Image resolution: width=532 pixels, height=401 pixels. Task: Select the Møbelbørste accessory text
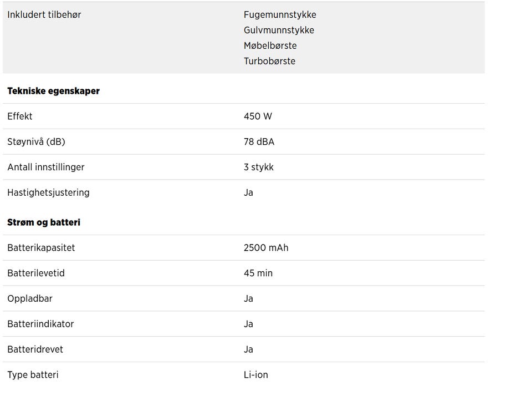pyautogui.click(x=270, y=46)
